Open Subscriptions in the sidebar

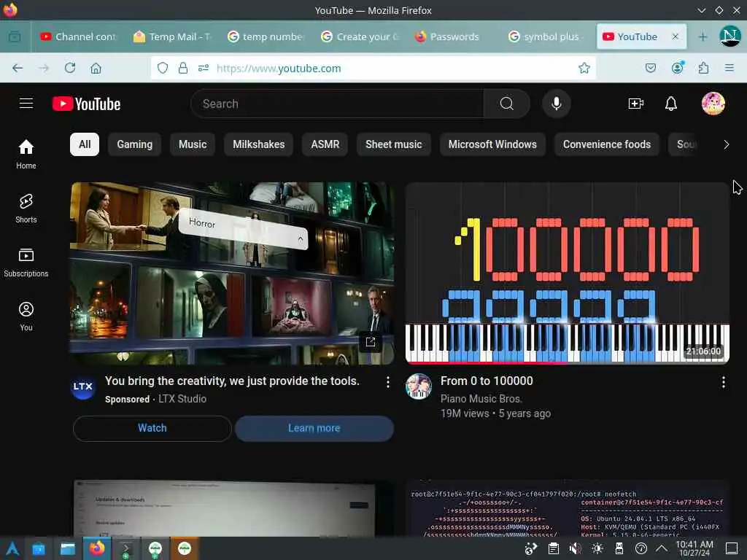(26, 262)
